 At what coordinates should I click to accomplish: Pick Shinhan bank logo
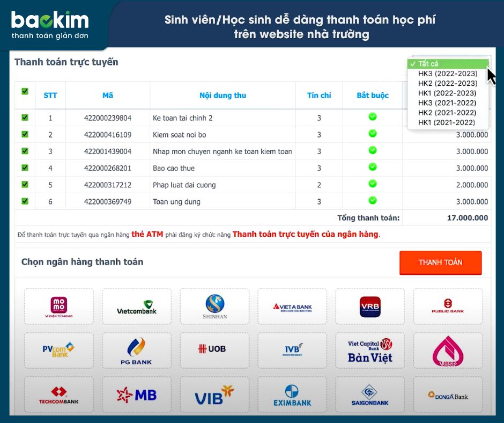point(214,306)
